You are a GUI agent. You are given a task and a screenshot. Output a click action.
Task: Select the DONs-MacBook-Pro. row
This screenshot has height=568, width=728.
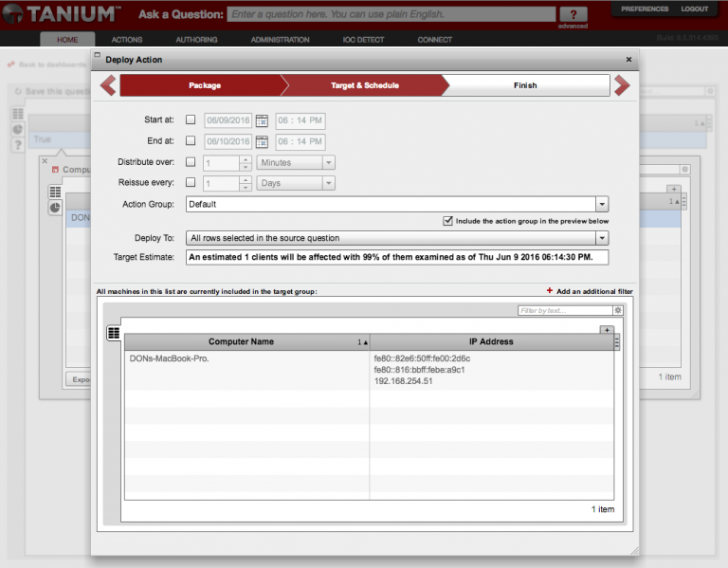(369, 370)
